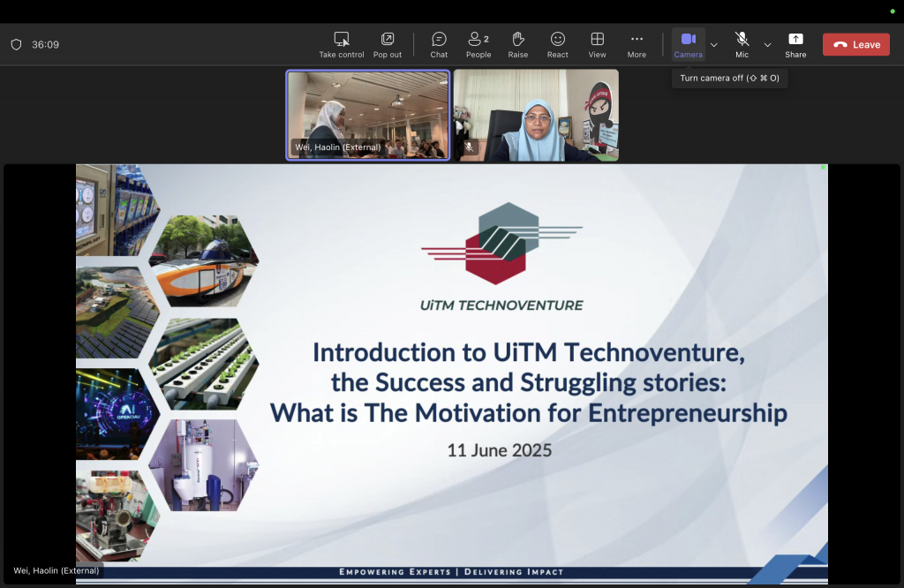The height and width of the screenshot is (588, 904).
Task: Click solar car hexagon photo on slide
Action: (x=204, y=260)
